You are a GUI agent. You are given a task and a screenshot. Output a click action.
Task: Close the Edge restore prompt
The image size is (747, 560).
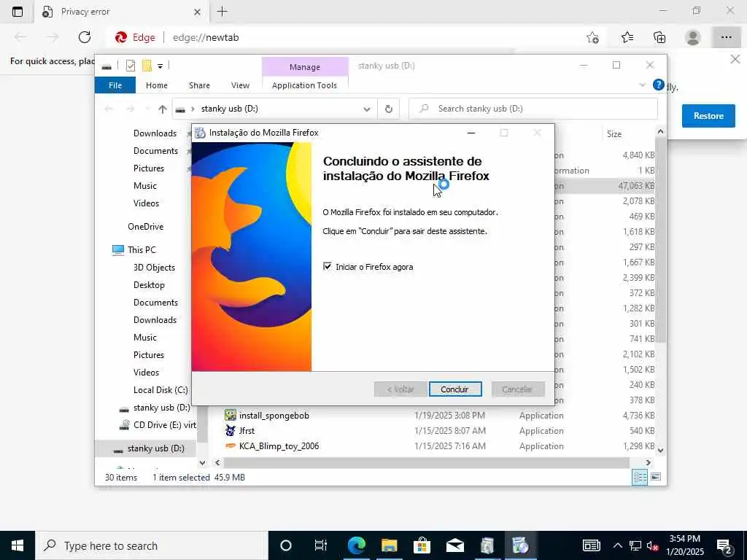[x=735, y=60]
